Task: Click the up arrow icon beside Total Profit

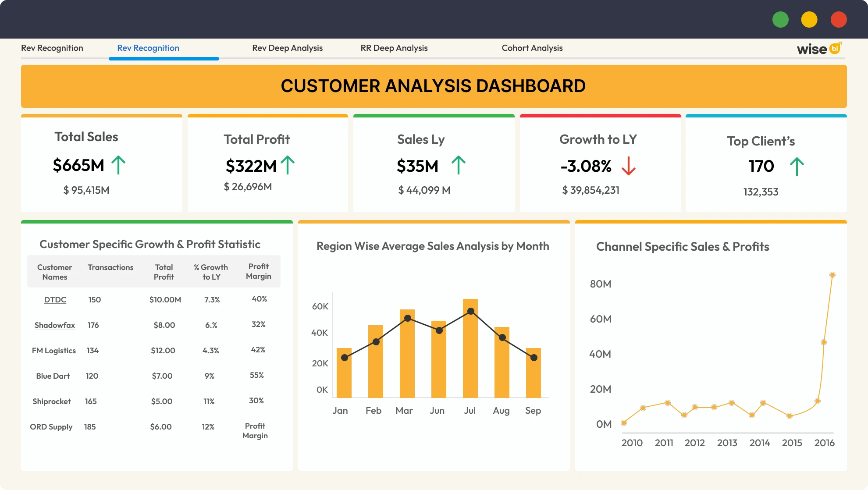Action: (288, 165)
